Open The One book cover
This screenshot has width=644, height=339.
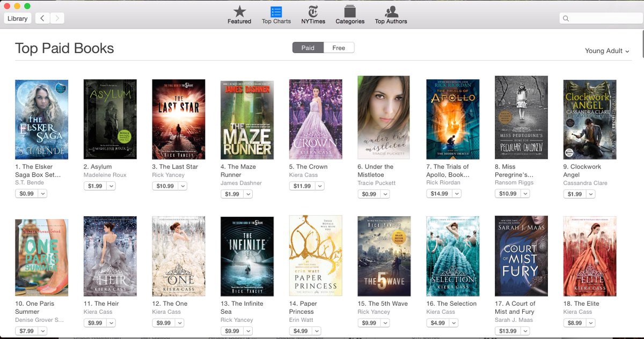coord(179,256)
